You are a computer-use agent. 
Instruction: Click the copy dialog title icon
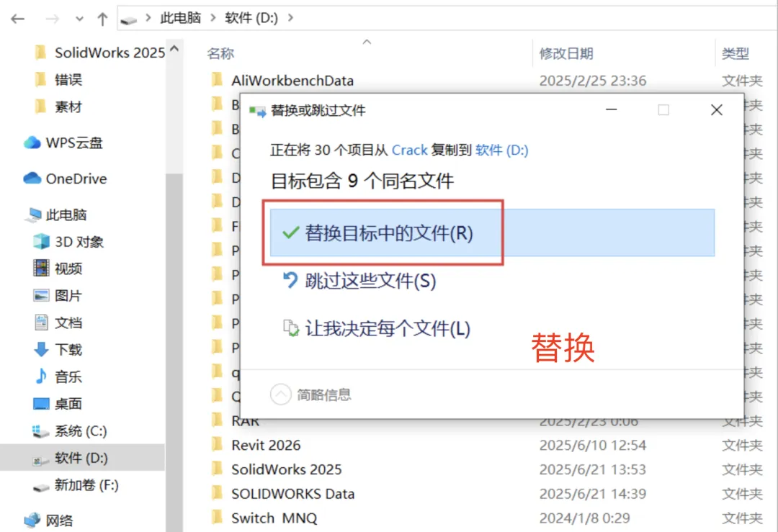(257, 111)
